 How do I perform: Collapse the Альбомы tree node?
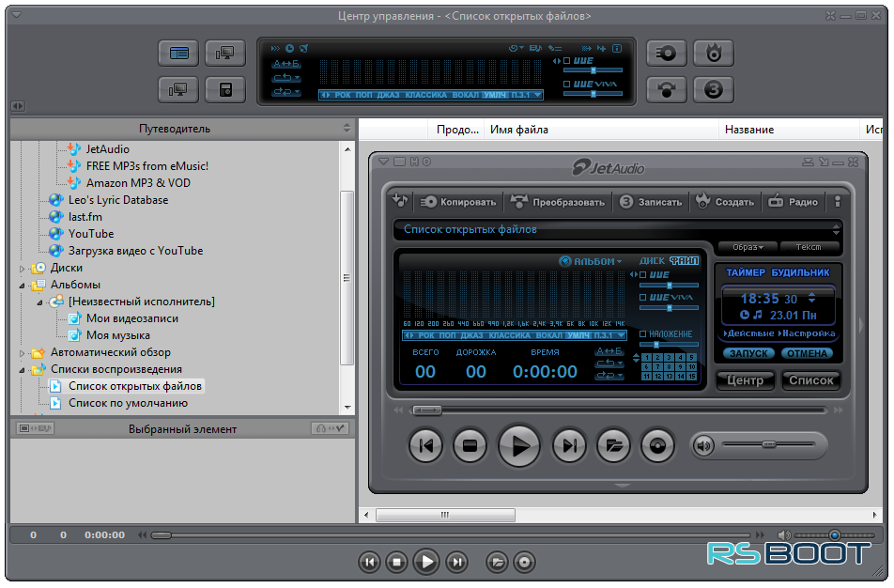click(x=23, y=286)
